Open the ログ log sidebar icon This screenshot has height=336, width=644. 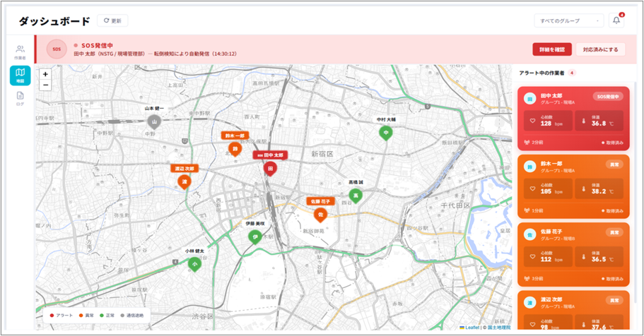pos(20,98)
